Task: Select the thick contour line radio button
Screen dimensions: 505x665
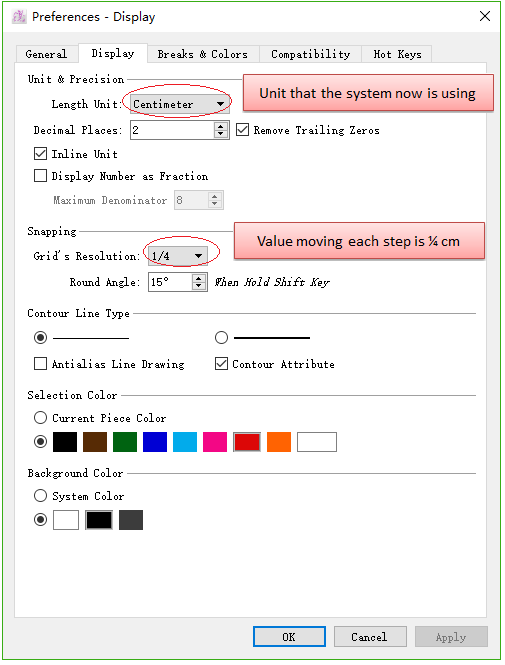Action: click(x=221, y=338)
